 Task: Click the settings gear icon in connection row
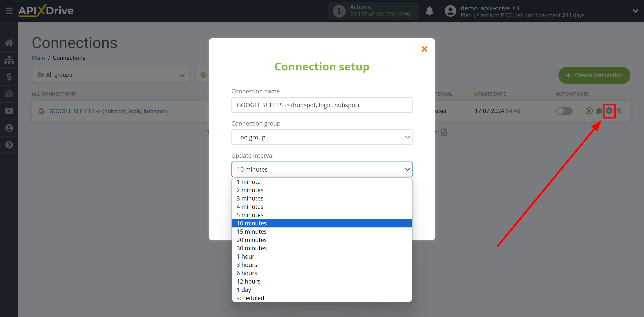[609, 111]
